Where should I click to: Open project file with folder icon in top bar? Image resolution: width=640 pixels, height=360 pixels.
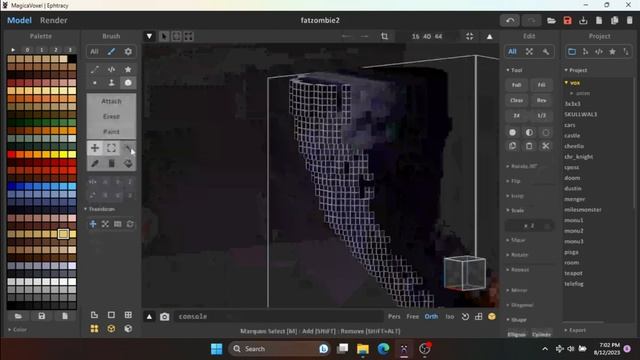(551, 20)
